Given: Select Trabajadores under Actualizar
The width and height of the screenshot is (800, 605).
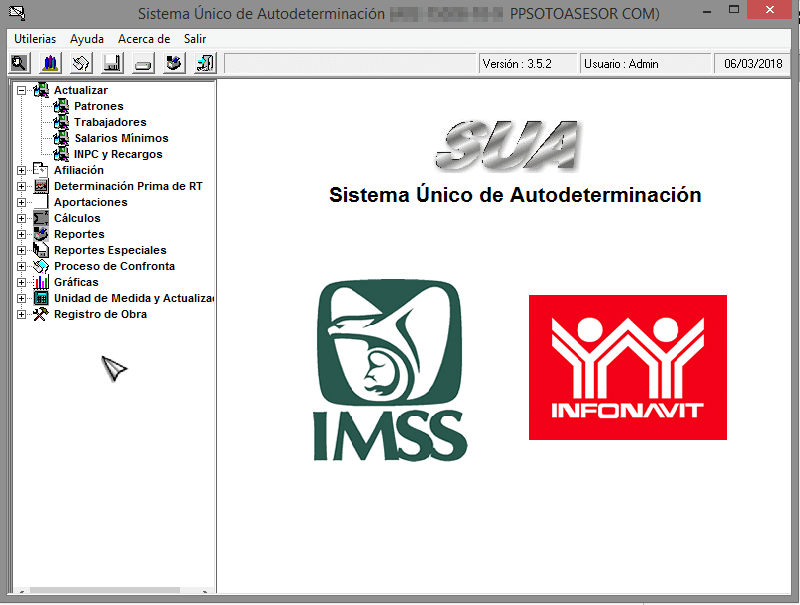Looking at the screenshot, I should click(110, 122).
